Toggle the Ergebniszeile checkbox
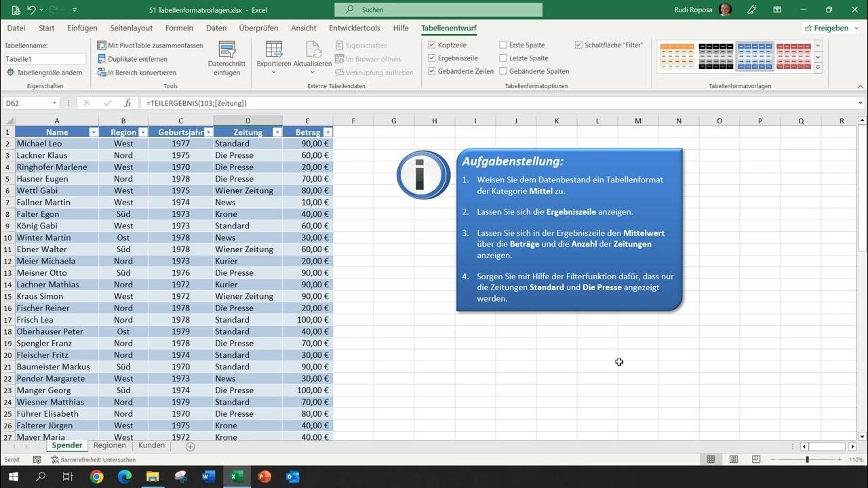 pos(432,58)
